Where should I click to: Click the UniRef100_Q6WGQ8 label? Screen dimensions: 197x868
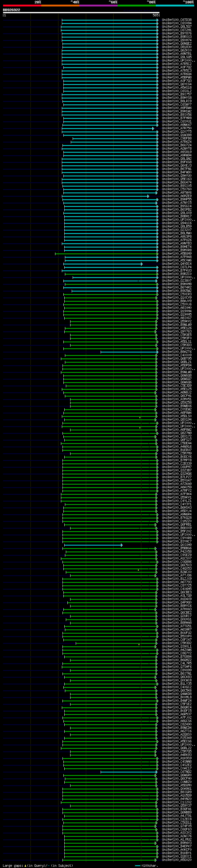click(177, 375)
